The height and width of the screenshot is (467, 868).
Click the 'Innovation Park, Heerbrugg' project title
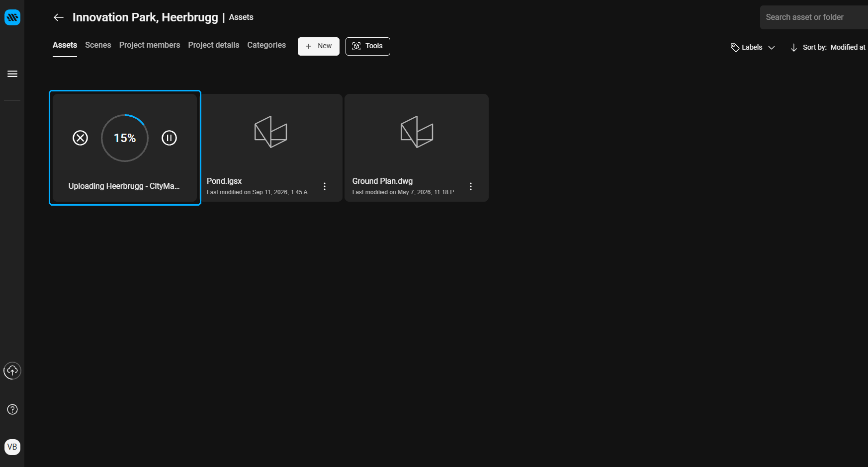click(145, 17)
